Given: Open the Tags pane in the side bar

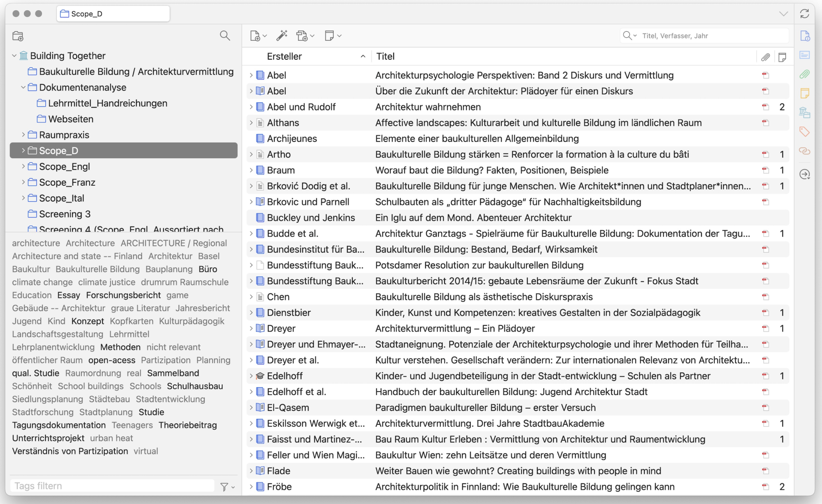Looking at the screenshot, I should pos(804,132).
